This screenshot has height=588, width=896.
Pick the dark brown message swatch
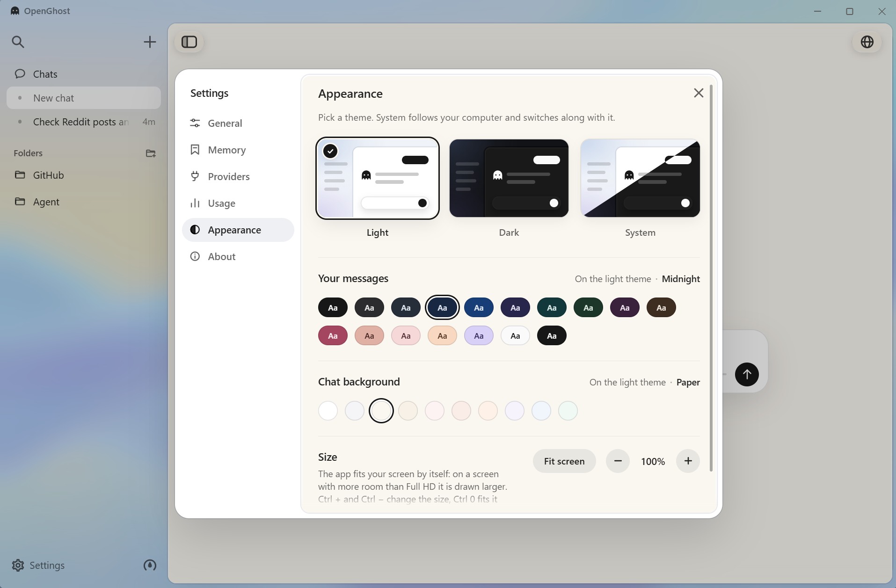coord(661,307)
